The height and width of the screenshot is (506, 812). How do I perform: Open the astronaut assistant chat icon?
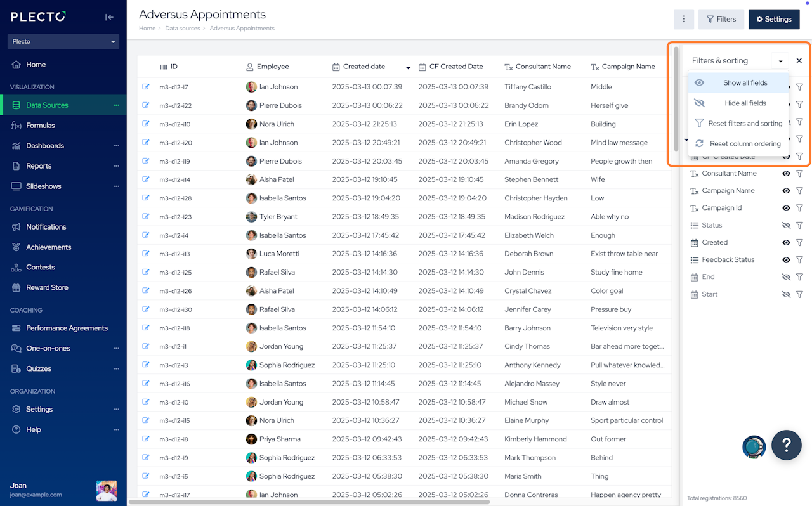[x=754, y=447]
